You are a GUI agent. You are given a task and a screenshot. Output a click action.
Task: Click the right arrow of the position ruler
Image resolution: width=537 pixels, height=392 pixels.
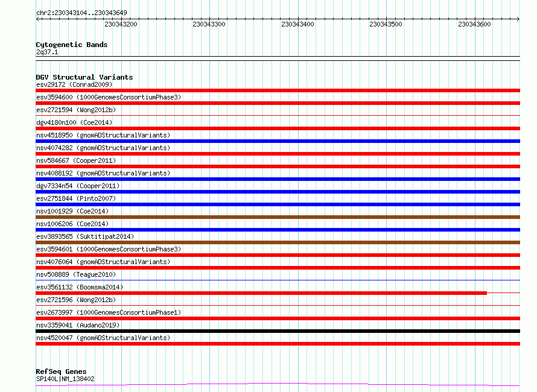(518, 19)
